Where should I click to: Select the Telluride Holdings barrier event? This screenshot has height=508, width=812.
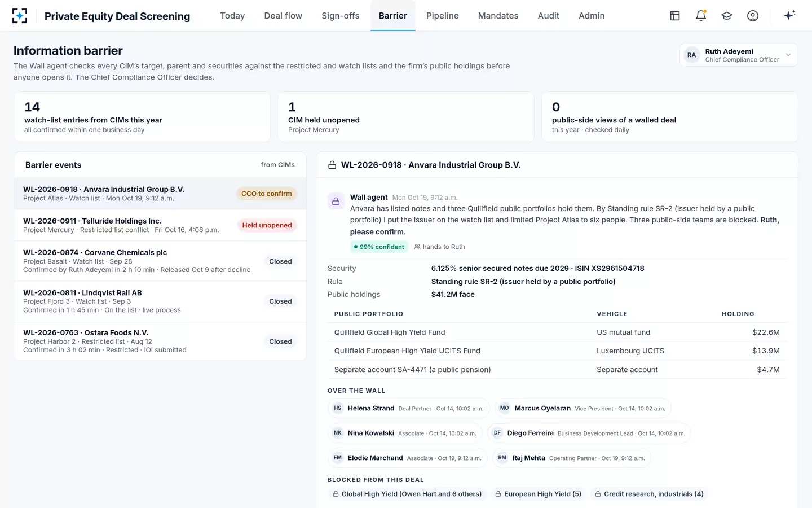tap(160, 225)
